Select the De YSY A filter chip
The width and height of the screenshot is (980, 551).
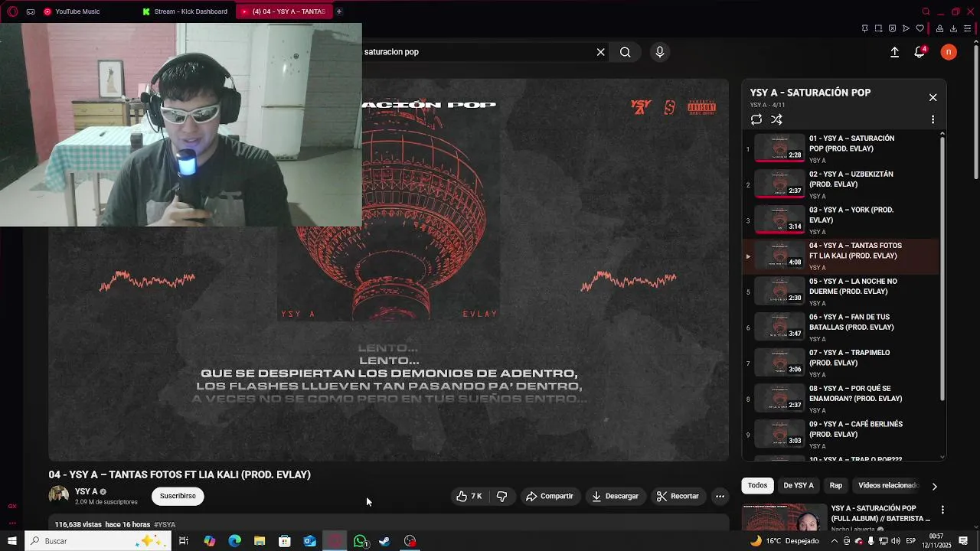pyautogui.click(x=799, y=485)
